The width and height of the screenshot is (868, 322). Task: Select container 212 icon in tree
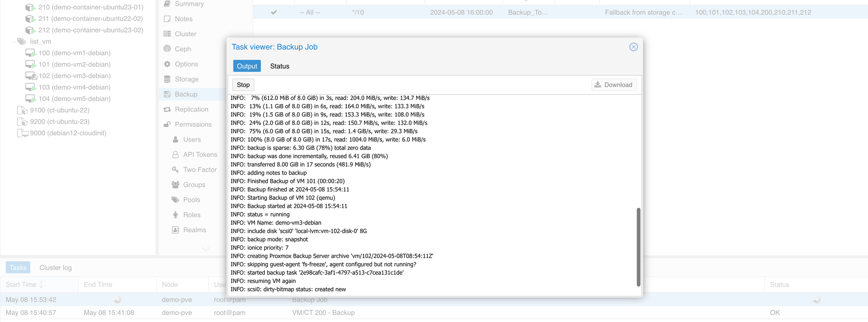[x=30, y=30]
